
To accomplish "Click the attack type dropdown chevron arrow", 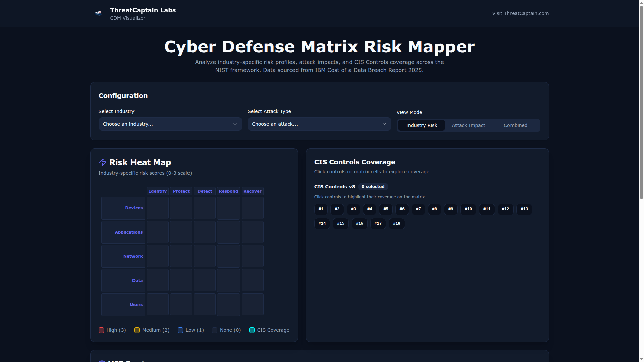I will pyautogui.click(x=384, y=124).
